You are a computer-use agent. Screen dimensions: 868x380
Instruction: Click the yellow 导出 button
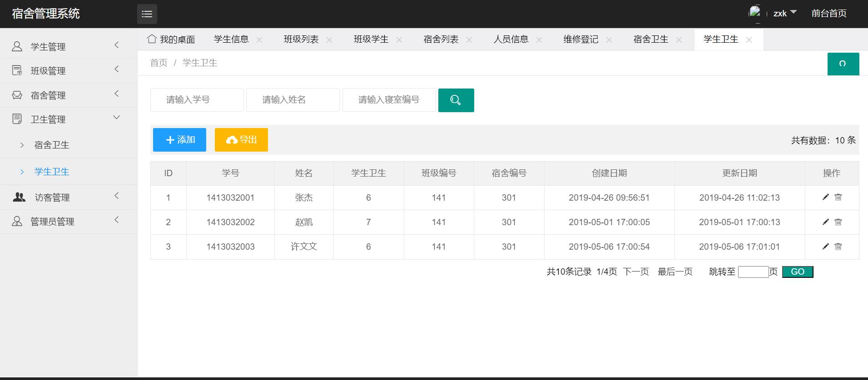pyautogui.click(x=241, y=140)
